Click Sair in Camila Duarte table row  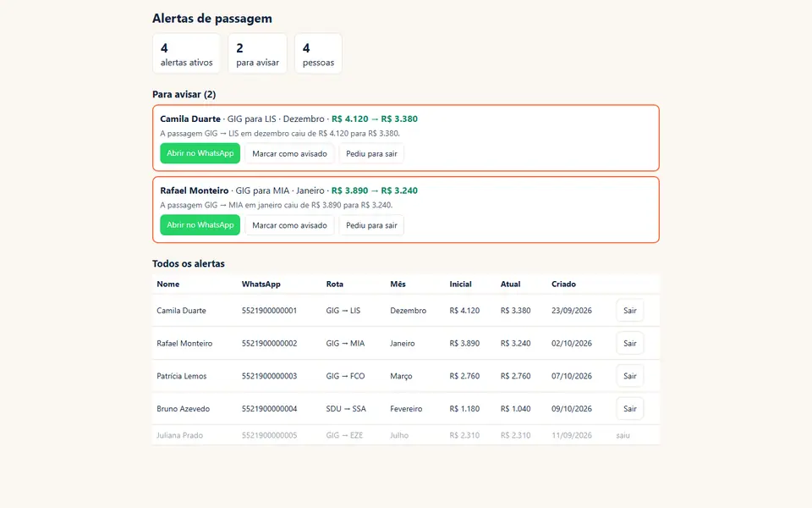[629, 311]
